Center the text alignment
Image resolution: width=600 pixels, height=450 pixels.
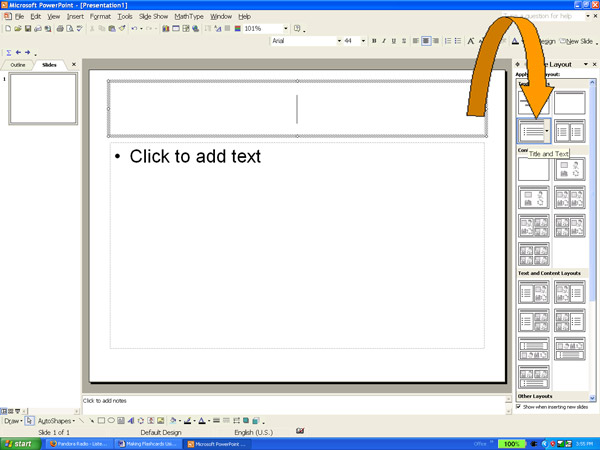point(426,41)
